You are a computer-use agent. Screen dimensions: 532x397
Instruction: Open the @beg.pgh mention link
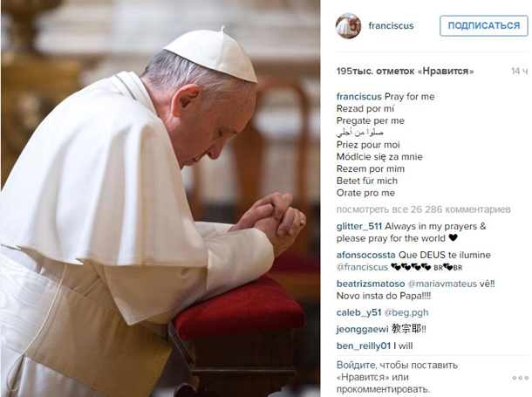(x=406, y=312)
